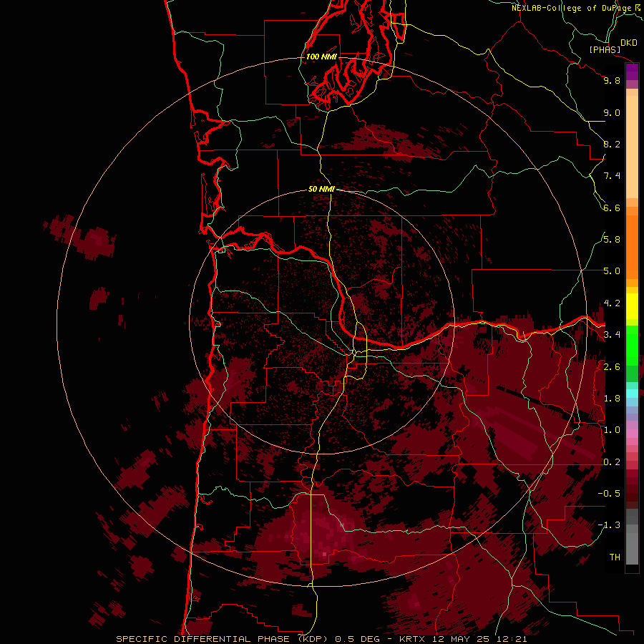This screenshot has width=644, height=644.
Task: Click the 9.8 value on the color scale
Action: point(612,80)
